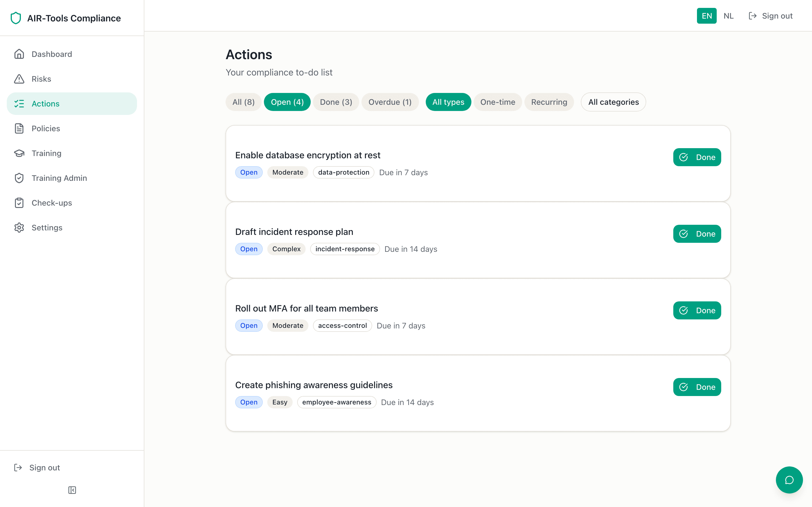Open Settings using the gear icon
The height and width of the screenshot is (507, 812).
click(19, 227)
